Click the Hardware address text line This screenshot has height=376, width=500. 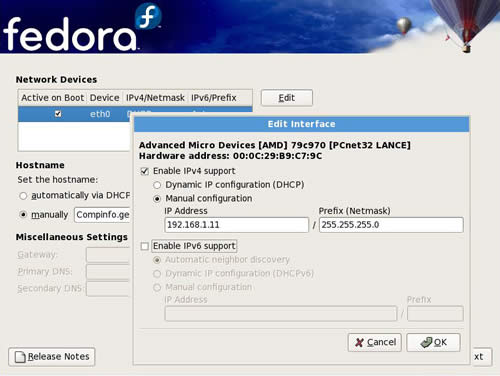(x=231, y=156)
